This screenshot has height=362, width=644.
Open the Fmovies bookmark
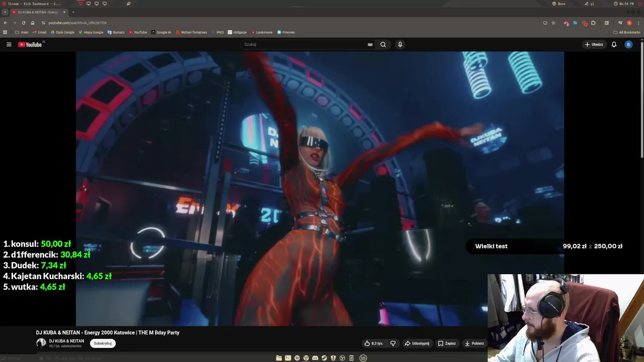tap(286, 32)
